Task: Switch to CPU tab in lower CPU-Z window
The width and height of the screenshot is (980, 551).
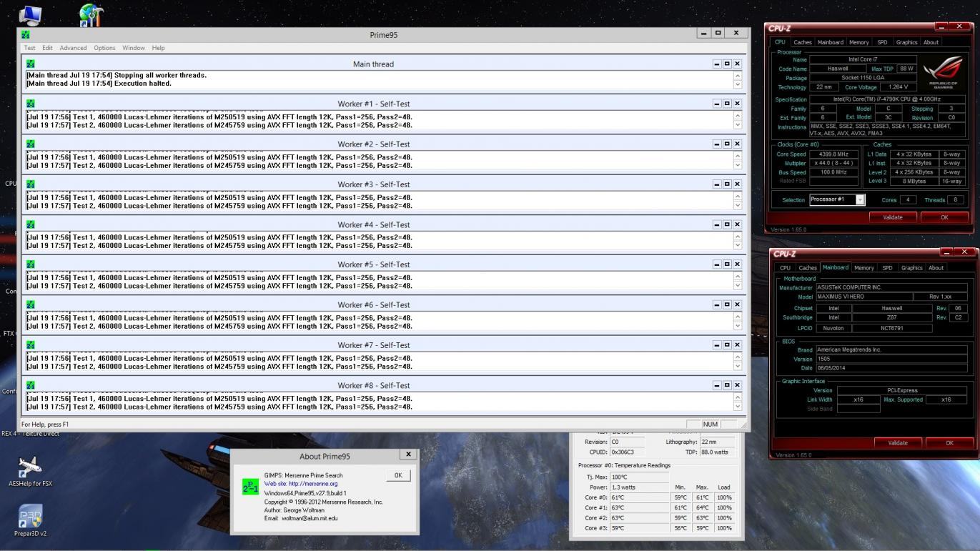Action: (785, 268)
